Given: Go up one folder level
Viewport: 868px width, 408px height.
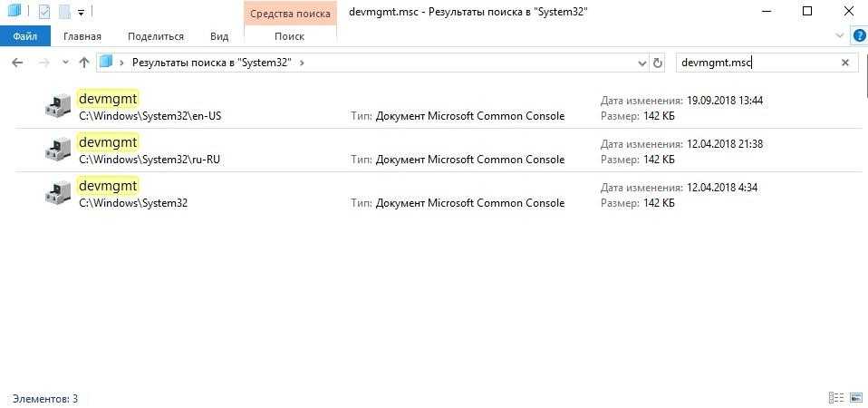Looking at the screenshot, I should pyautogui.click(x=84, y=63).
